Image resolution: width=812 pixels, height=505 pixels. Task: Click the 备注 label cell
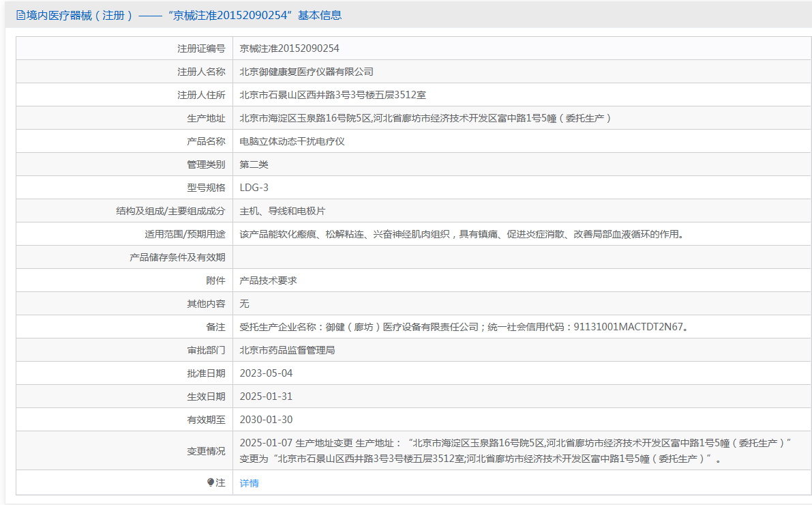124,327
